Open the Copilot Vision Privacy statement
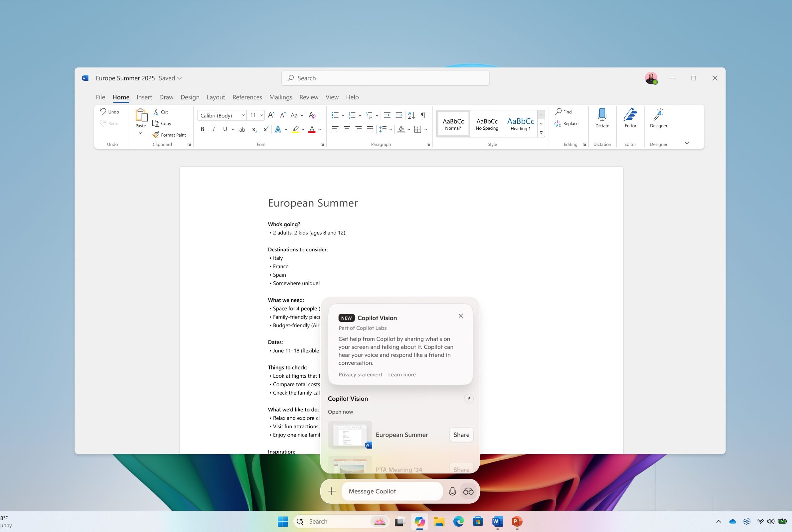This screenshot has width=792, height=532. tap(360, 374)
